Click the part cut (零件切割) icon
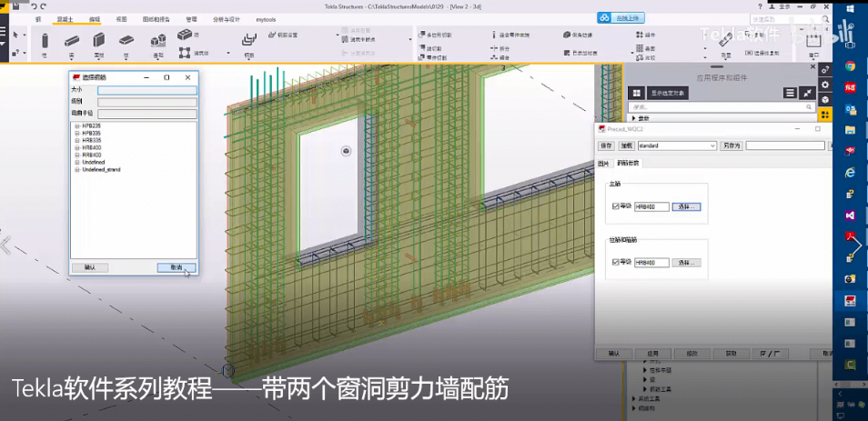This screenshot has width=868, height=421. (421, 57)
